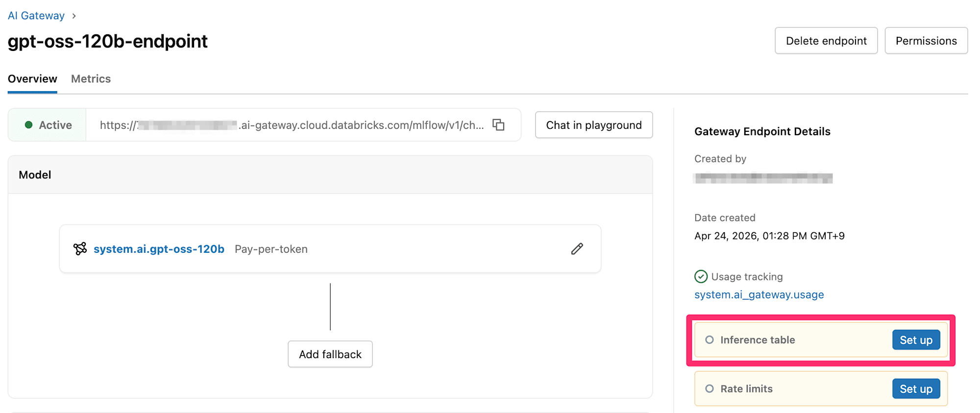Viewport: 980px width, 413px height.
Task: Click the Date created label
Action: coord(725,218)
